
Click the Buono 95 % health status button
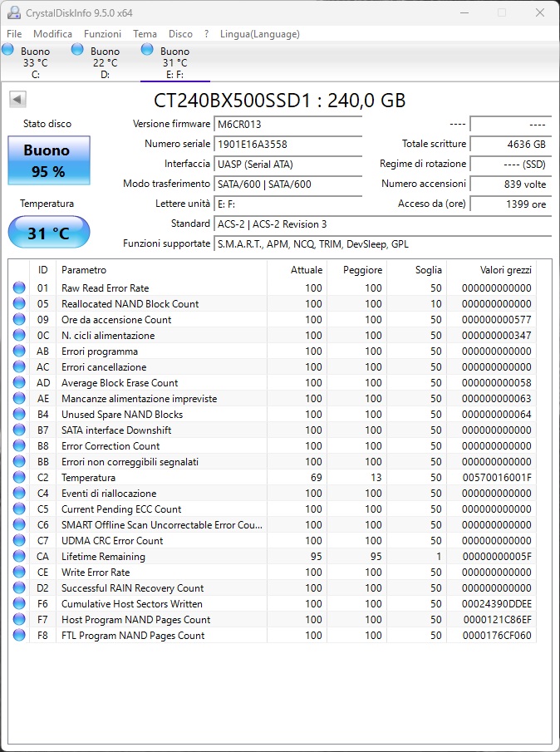click(x=49, y=160)
